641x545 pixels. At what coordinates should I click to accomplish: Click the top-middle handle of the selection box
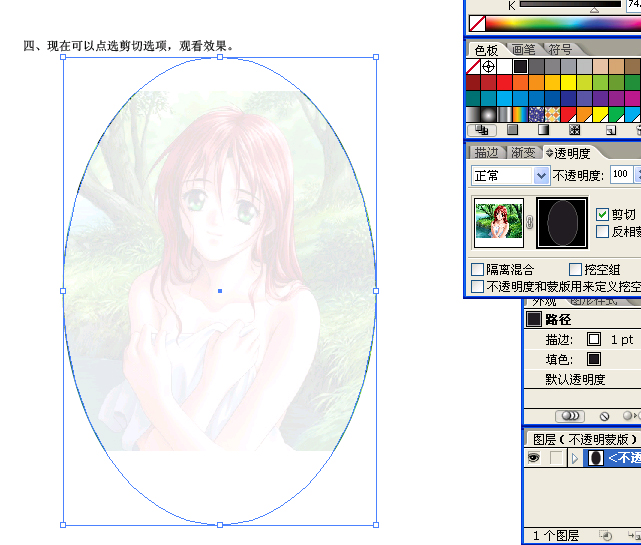(x=220, y=57)
